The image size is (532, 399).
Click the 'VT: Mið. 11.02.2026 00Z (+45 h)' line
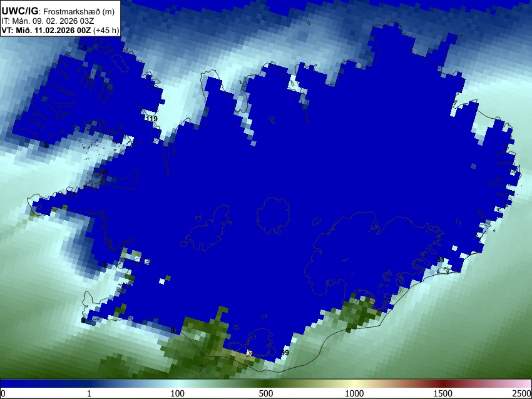pos(60,30)
